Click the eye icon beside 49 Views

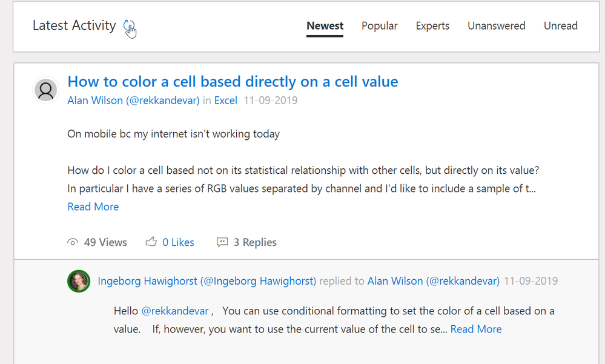coord(73,242)
